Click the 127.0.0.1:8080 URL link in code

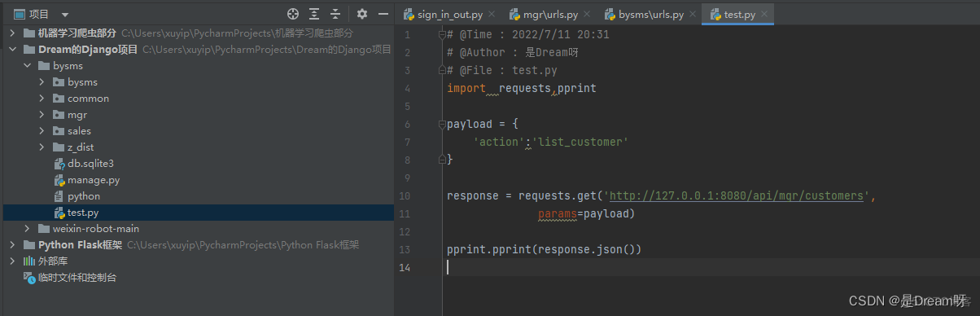click(x=736, y=195)
